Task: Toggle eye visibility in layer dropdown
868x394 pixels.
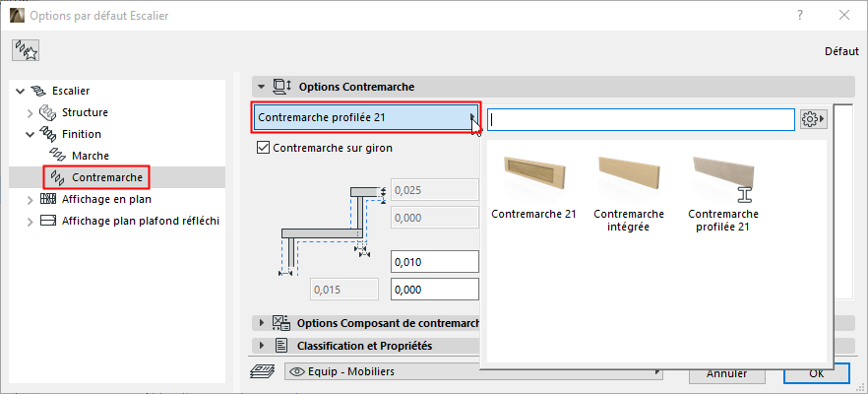Action: pos(295,372)
